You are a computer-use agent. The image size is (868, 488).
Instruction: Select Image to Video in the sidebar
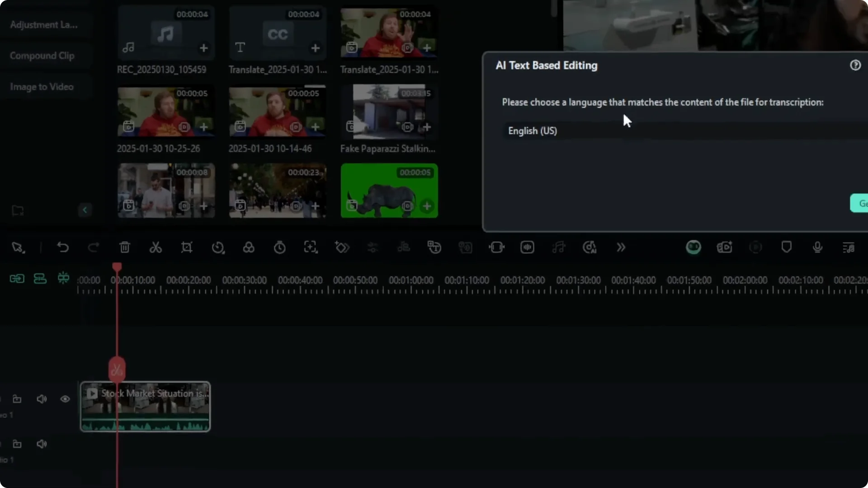pos(41,86)
